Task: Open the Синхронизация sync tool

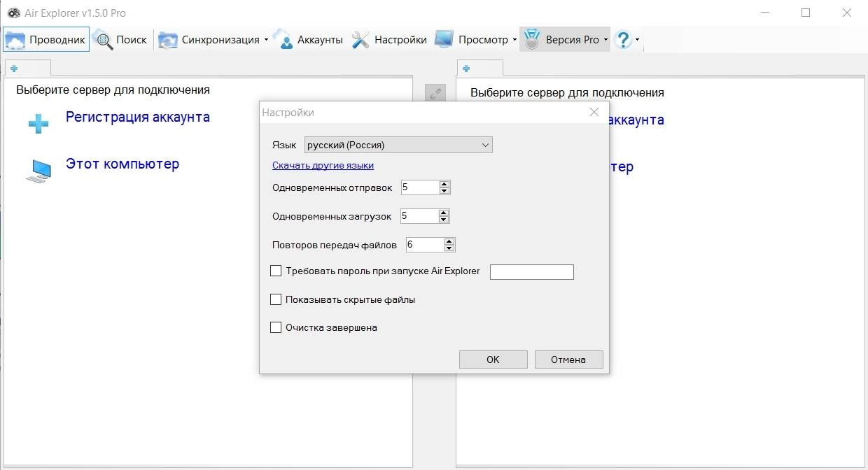Action: pyautogui.click(x=209, y=40)
